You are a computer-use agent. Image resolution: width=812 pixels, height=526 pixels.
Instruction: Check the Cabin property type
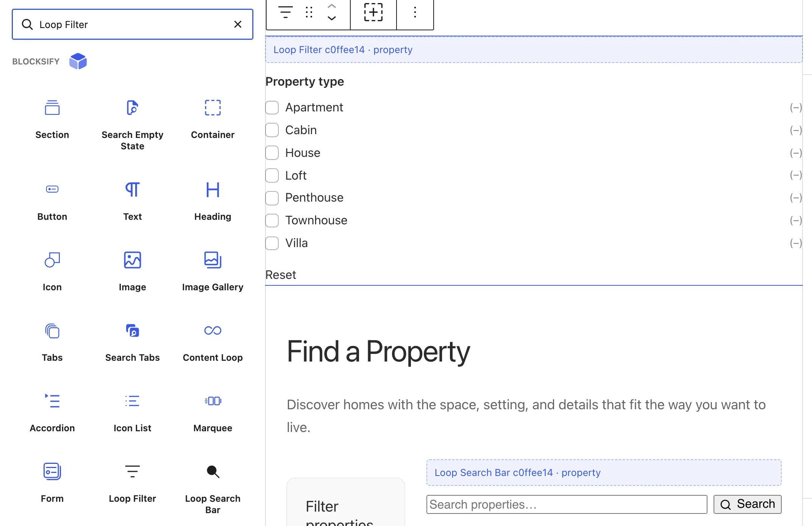pos(272,130)
